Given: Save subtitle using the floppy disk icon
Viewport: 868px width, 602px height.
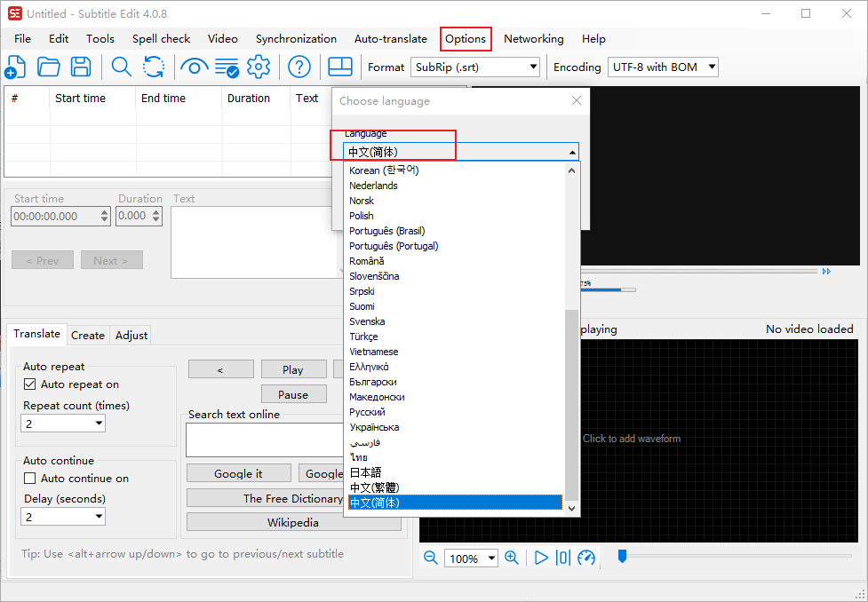Looking at the screenshot, I should [81, 67].
